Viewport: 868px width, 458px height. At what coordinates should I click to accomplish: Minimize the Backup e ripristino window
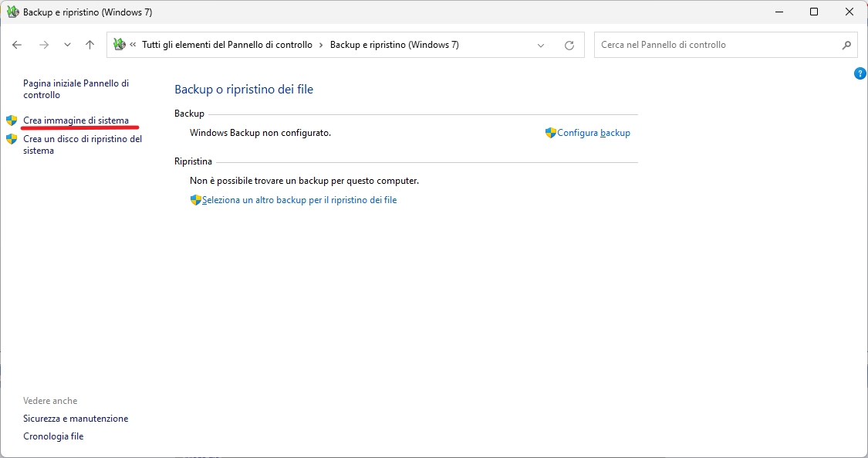click(x=778, y=12)
